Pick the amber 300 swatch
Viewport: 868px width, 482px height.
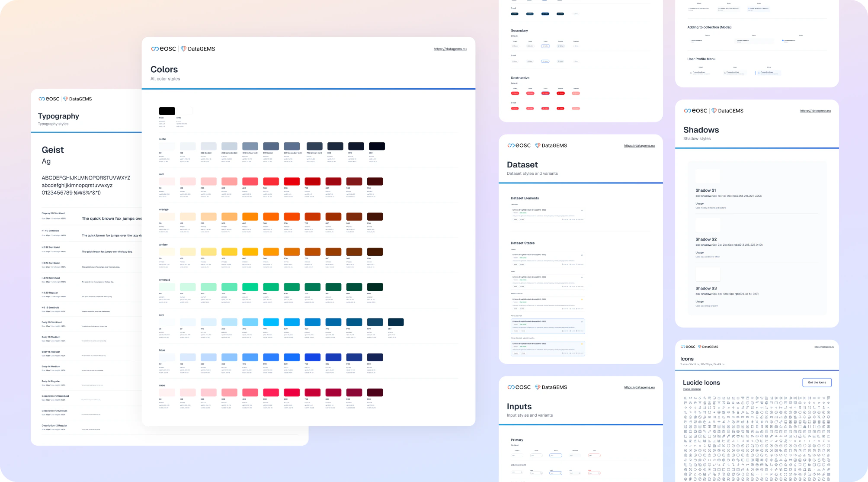pos(229,252)
